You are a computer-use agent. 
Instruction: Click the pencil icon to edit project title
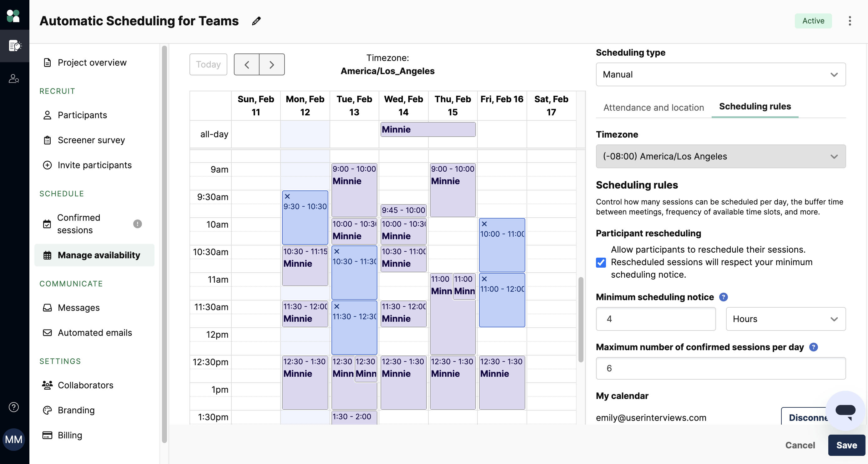[x=256, y=21]
